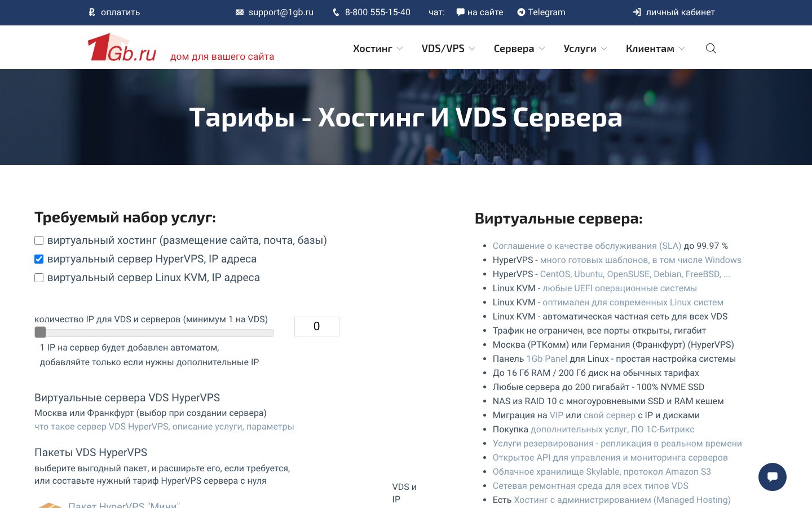Click the Telegram chat link
This screenshot has width=812, height=508.
tap(546, 12)
